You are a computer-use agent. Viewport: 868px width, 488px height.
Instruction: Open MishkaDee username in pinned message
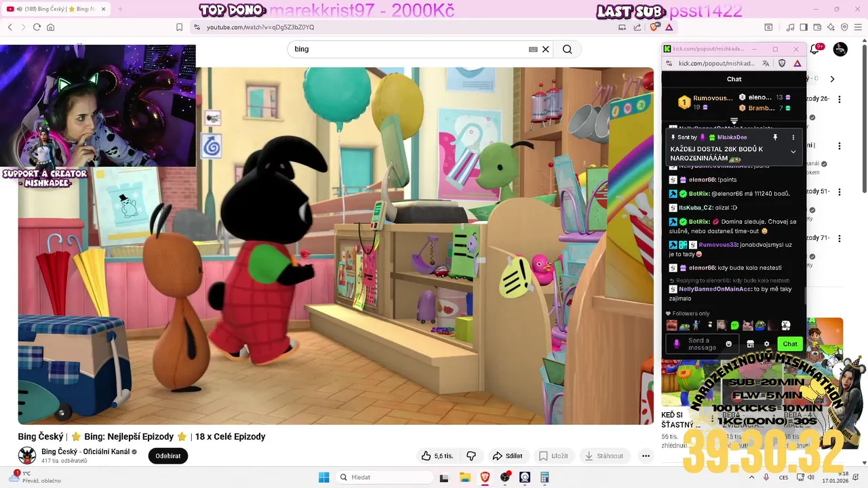[732, 137]
